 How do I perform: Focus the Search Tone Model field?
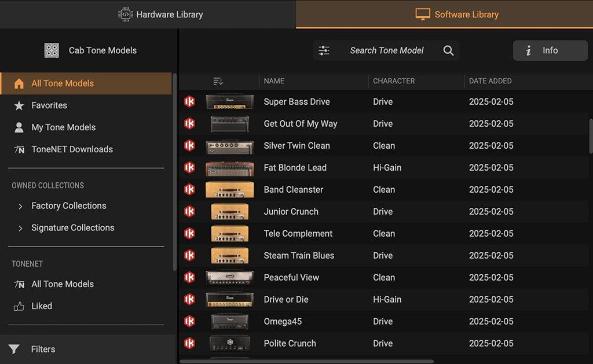pyautogui.click(x=386, y=50)
